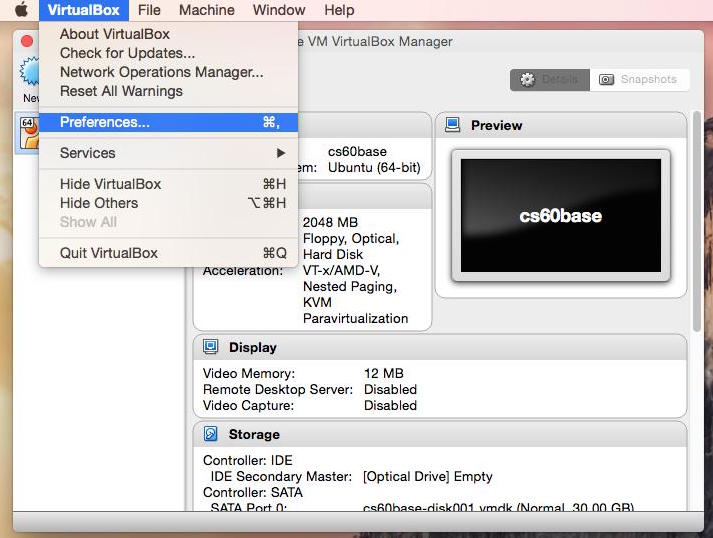The width and height of the screenshot is (713, 538).
Task: Choose Check for Updates... menu entry
Action: [x=169, y=53]
